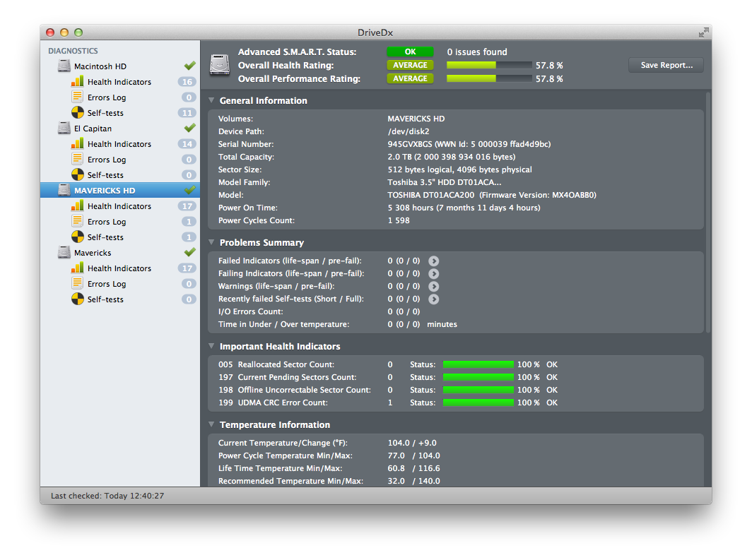The image size is (752, 560).
Task: Click Reallocated Sector Count status bar
Action: coord(478,364)
